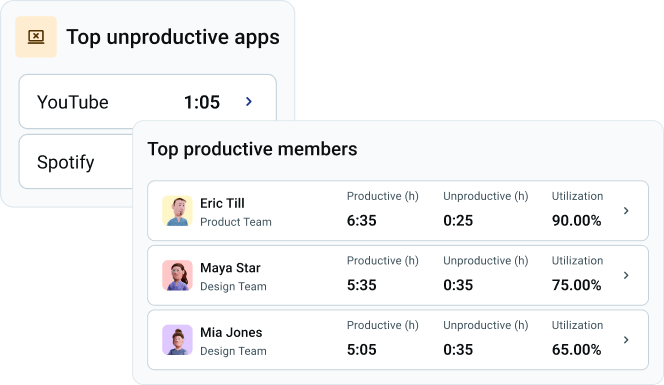Click Eric Till's avatar
This screenshot has height=385, width=664.
coord(177,211)
